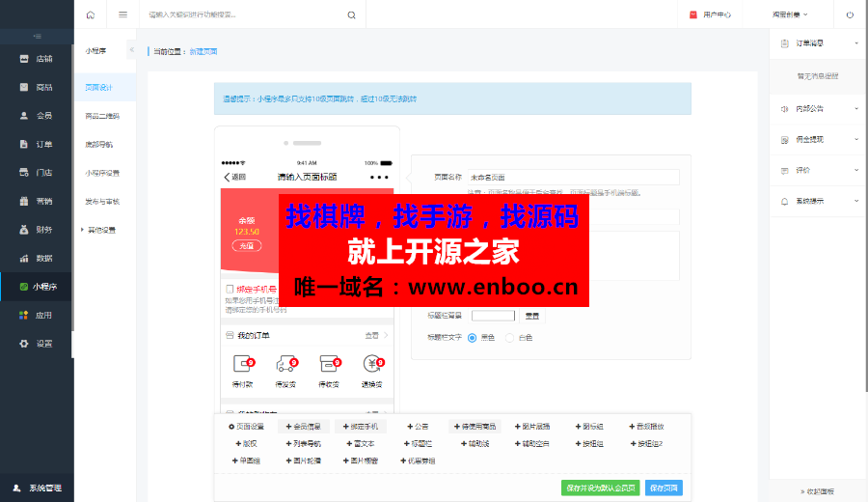Click the search magnifier icon
This screenshot has width=868, height=502.
351,14
